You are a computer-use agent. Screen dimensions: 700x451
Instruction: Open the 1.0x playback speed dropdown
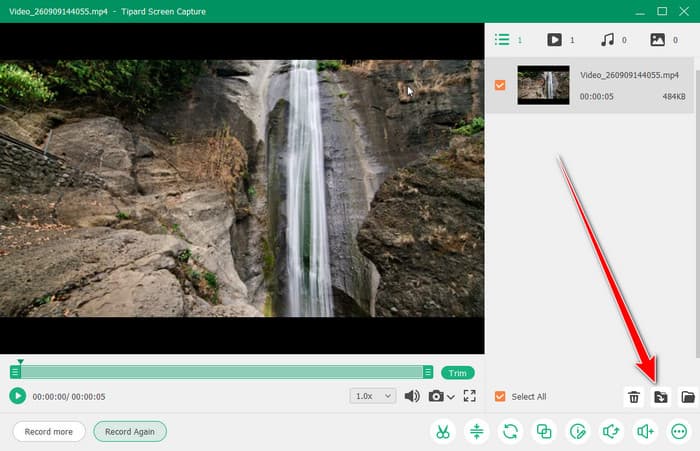click(x=373, y=396)
